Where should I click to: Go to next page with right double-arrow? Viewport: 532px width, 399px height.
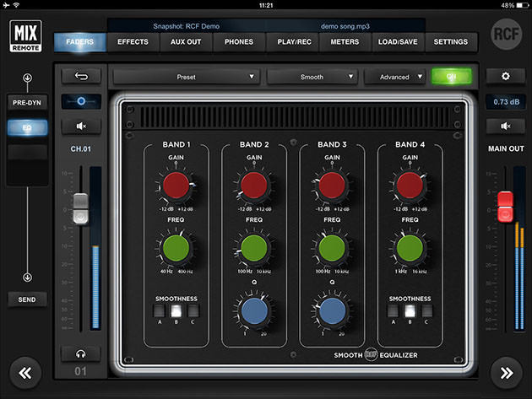click(505, 372)
